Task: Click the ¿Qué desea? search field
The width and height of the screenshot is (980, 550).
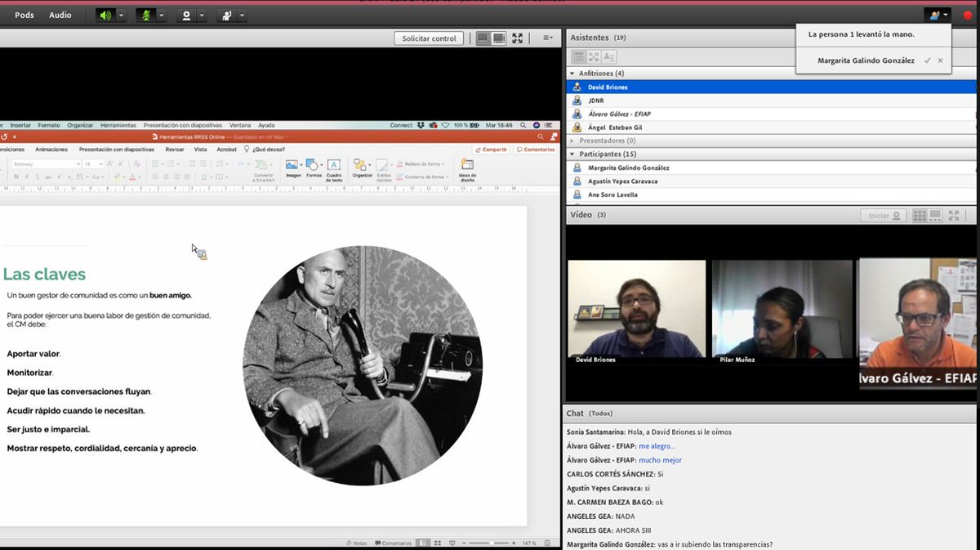Action: click(x=263, y=150)
